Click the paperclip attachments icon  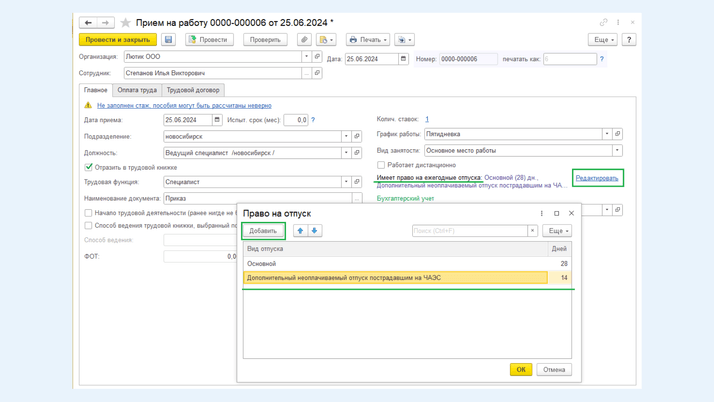(x=304, y=40)
